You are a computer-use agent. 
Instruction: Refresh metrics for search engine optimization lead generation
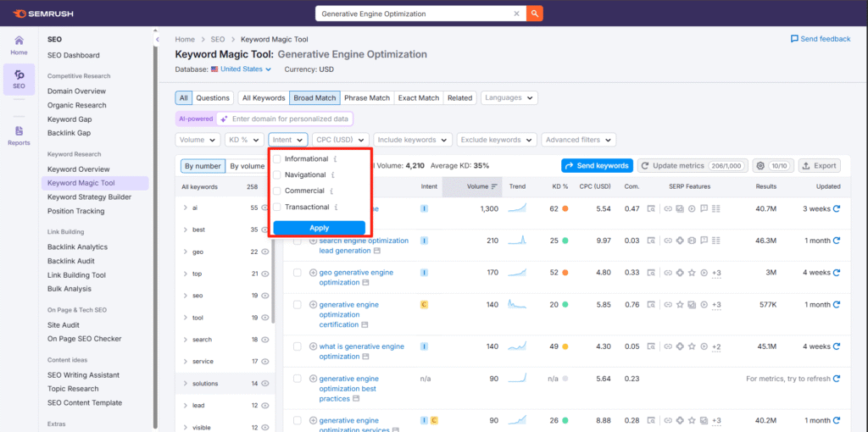coord(837,241)
